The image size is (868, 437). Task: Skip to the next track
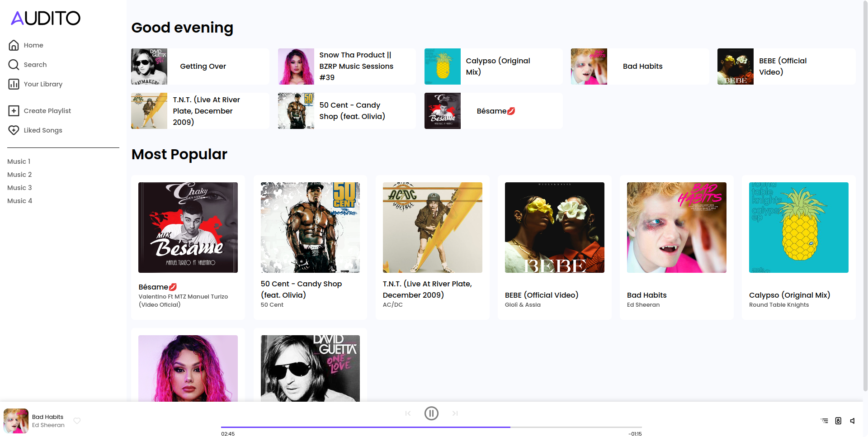click(x=455, y=413)
